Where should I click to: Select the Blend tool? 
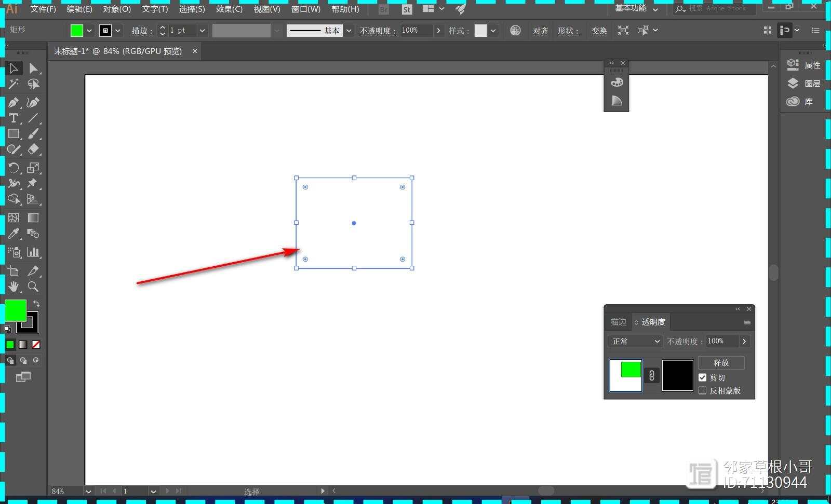[x=33, y=233]
